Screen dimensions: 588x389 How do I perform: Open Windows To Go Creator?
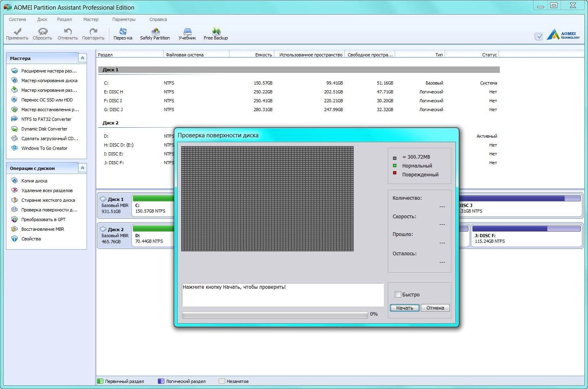(x=39, y=148)
